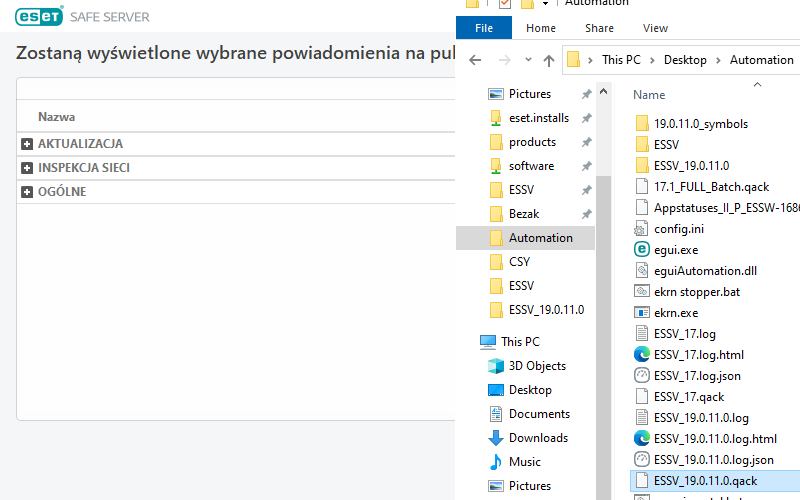Open 3D Objects in navigation pane

click(x=537, y=366)
